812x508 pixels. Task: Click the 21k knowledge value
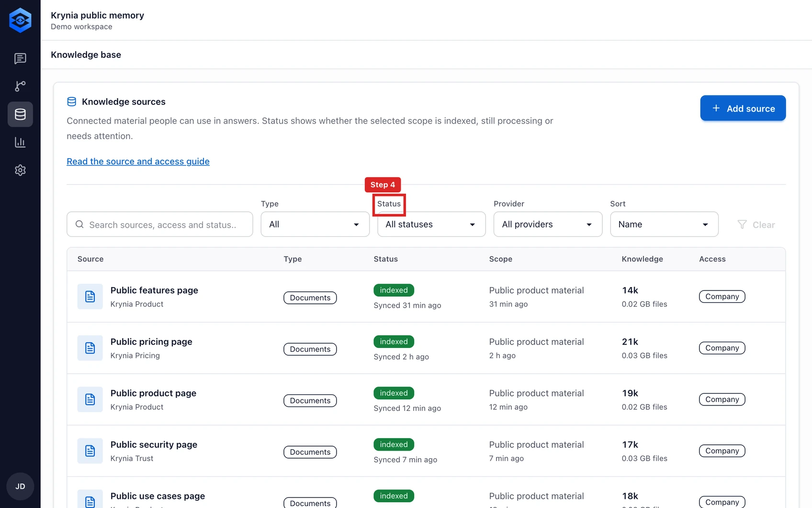630,342
